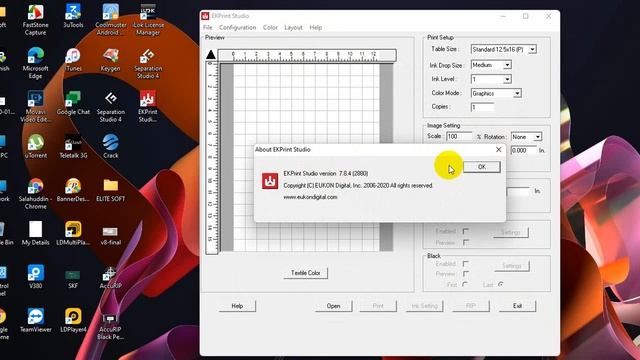The image size is (640, 360).
Task: Click the Copies input field
Action: pos(482,107)
